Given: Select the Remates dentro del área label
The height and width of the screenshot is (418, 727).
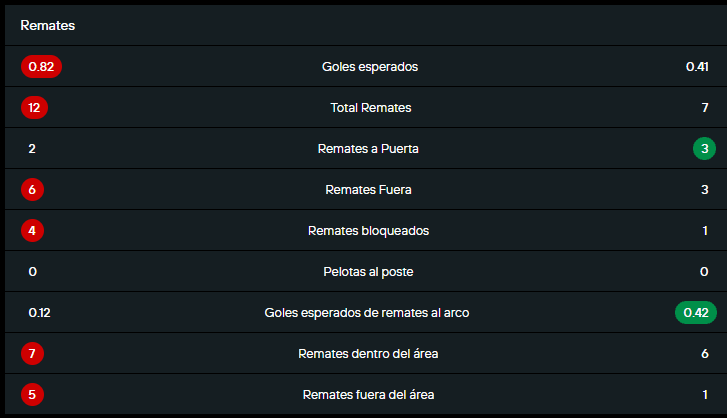Looking at the screenshot, I should point(368,354).
